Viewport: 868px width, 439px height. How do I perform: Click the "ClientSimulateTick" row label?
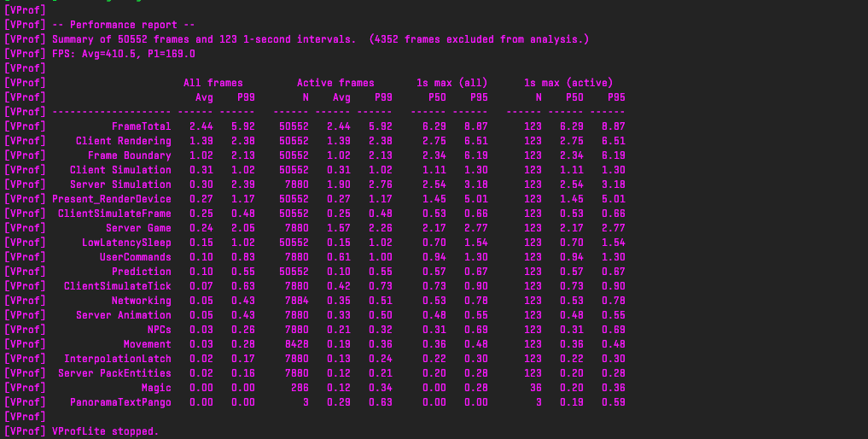pyautogui.click(x=118, y=286)
